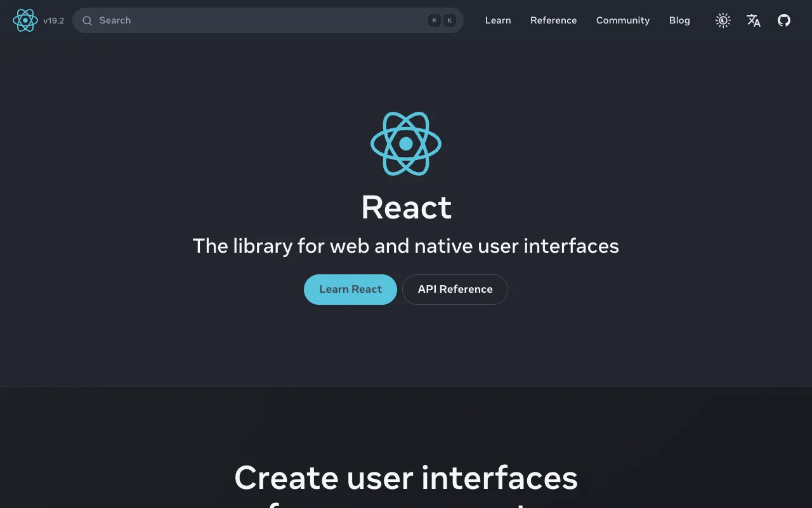Click the API Reference button
The width and height of the screenshot is (812, 508).
pos(455,289)
